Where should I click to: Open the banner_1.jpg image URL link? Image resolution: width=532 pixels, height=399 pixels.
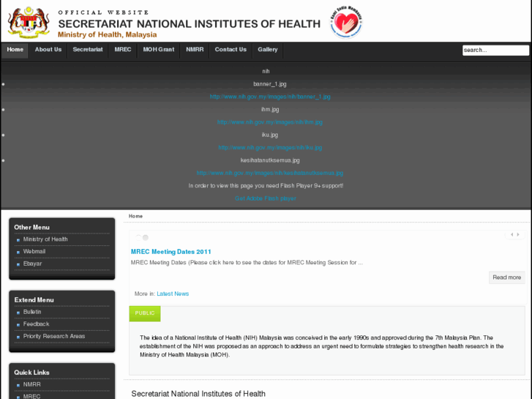(270, 97)
